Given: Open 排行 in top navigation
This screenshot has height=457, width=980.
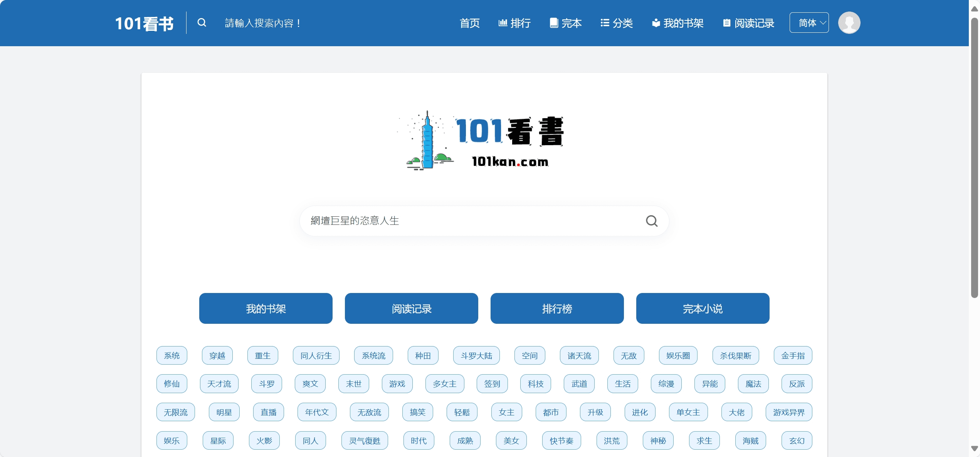Looking at the screenshot, I should coord(514,23).
